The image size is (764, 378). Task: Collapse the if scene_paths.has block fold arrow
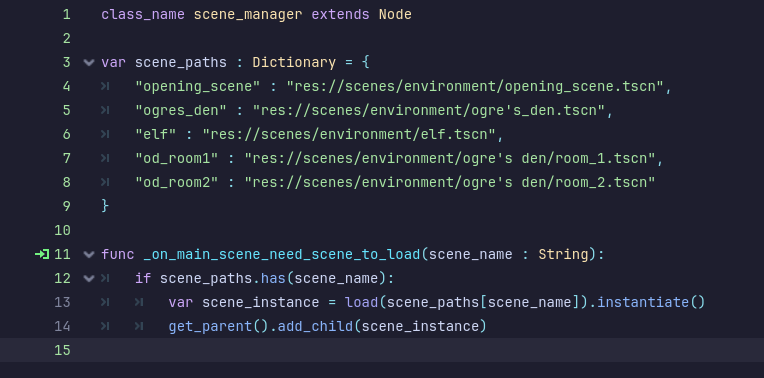pos(88,278)
